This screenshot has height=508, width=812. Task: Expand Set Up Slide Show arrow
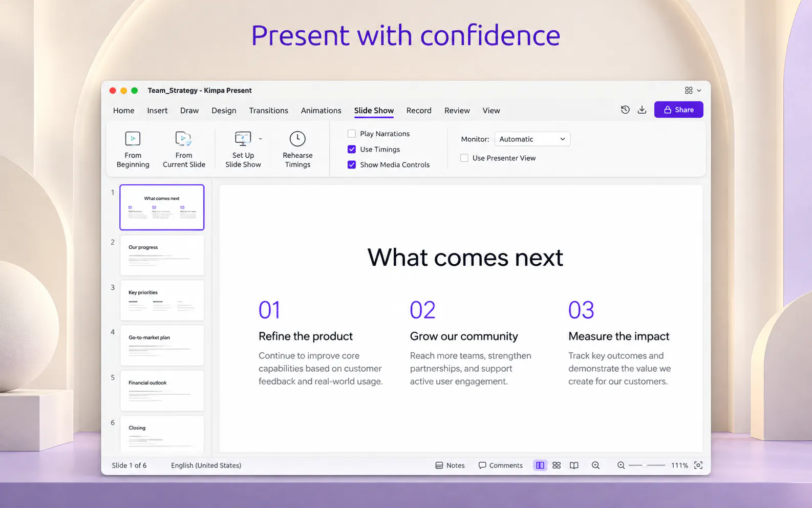(x=260, y=139)
